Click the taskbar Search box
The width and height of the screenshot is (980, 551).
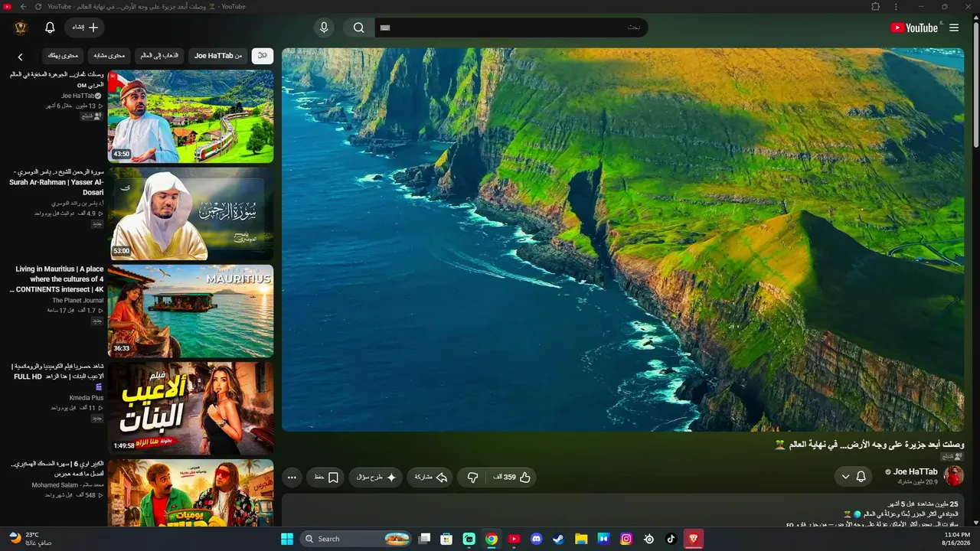click(356, 539)
